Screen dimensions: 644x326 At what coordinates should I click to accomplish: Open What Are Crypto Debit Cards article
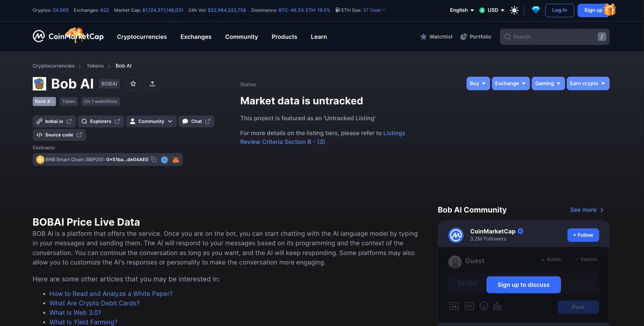click(x=94, y=303)
